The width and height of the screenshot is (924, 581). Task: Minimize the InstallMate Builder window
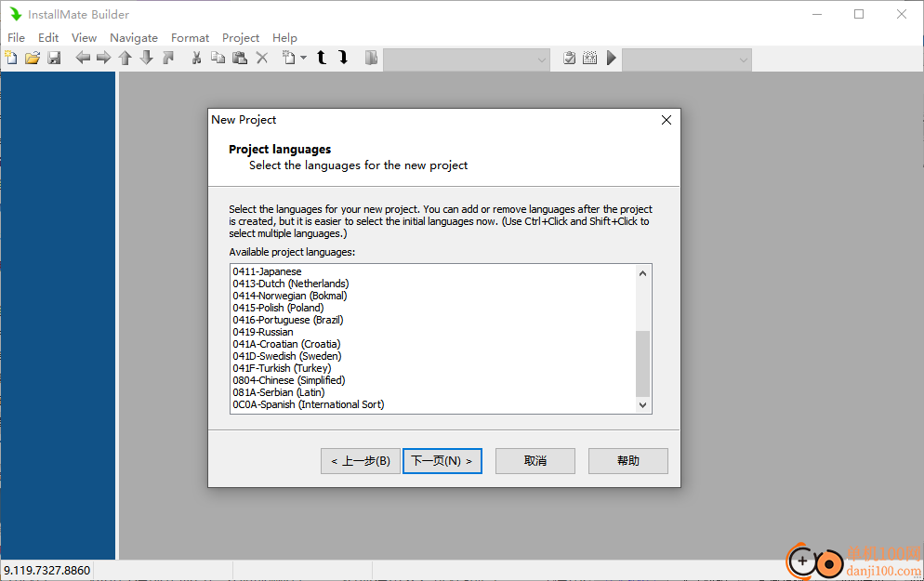(x=817, y=14)
